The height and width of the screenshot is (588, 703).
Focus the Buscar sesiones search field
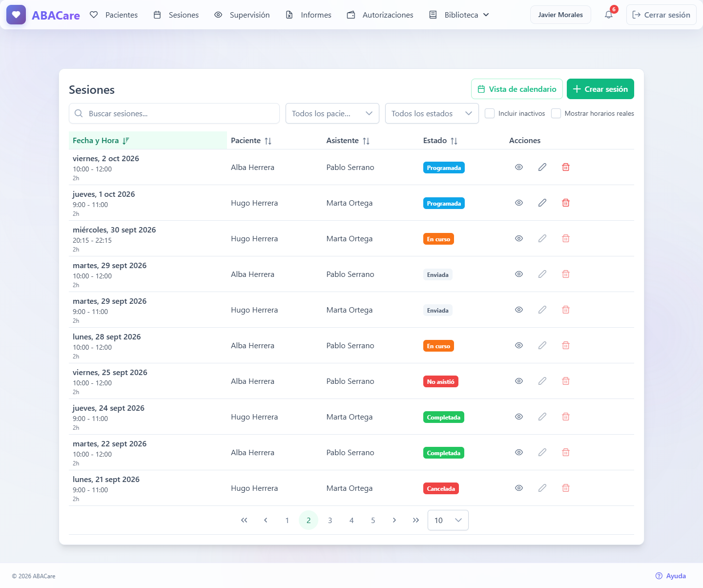click(x=174, y=113)
